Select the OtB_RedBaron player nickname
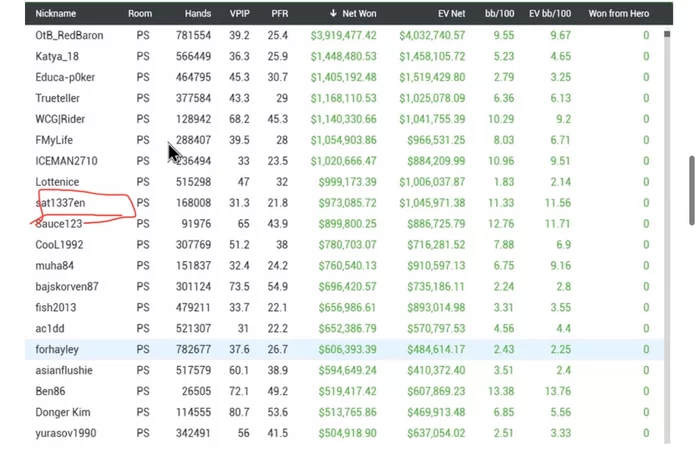The height and width of the screenshot is (455, 700). coord(69,35)
